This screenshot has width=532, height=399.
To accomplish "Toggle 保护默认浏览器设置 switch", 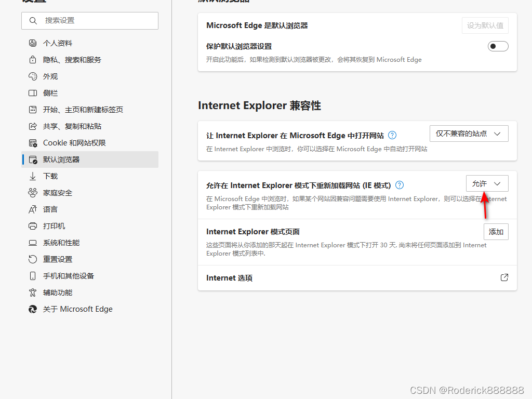I will (498, 46).
